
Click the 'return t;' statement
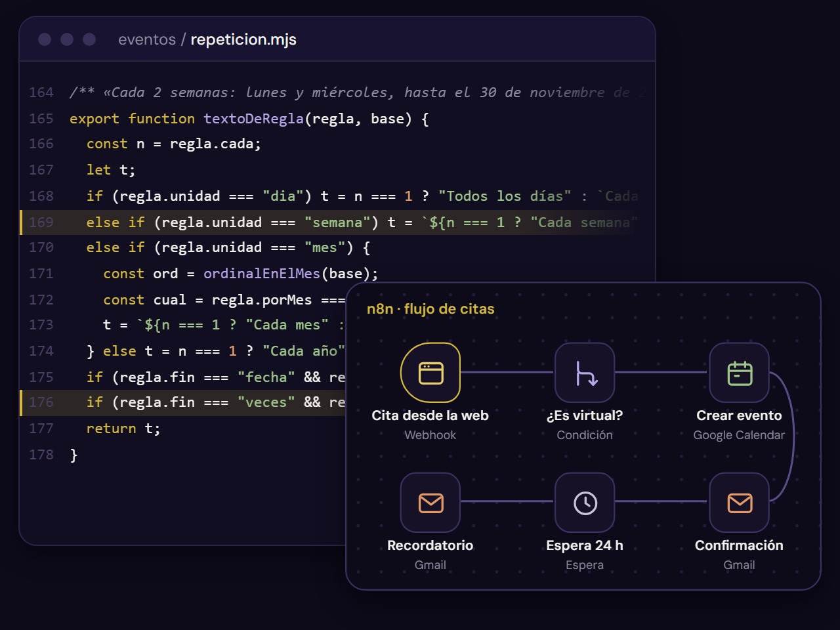pos(123,429)
